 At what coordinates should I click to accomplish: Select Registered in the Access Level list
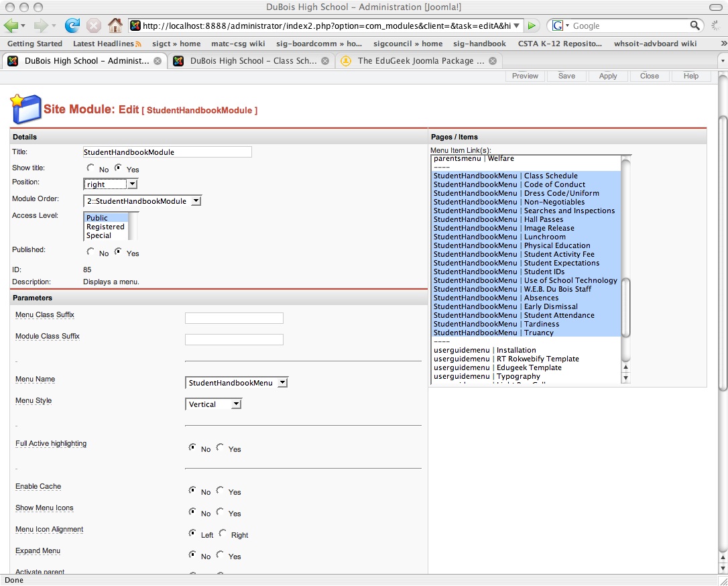105,227
